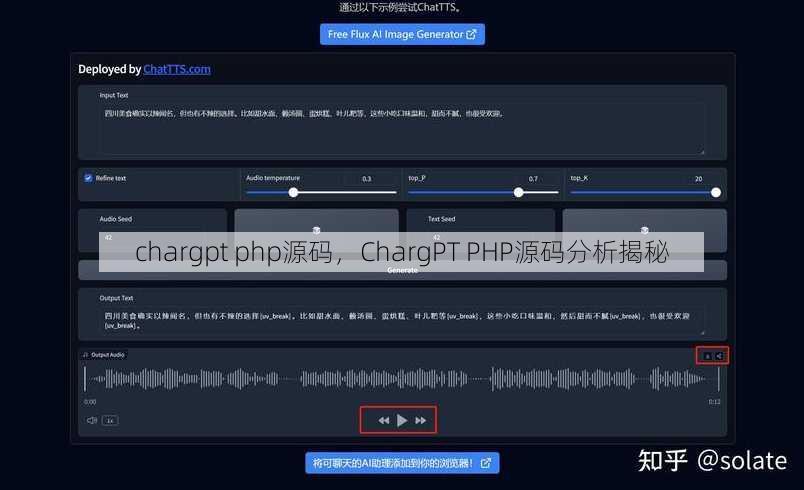Open Free Flux AI Image Generator
This screenshot has width=804, height=490.
click(402, 34)
